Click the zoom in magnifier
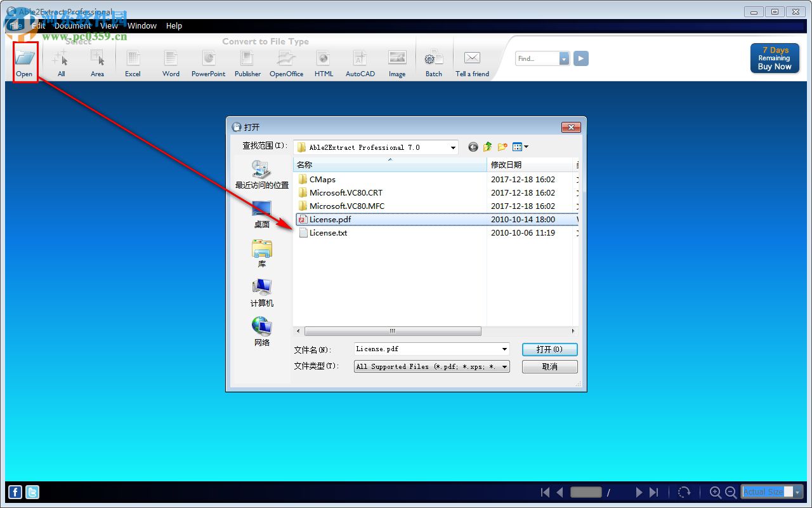The height and width of the screenshot is (508, 812). tap(716, 492)
